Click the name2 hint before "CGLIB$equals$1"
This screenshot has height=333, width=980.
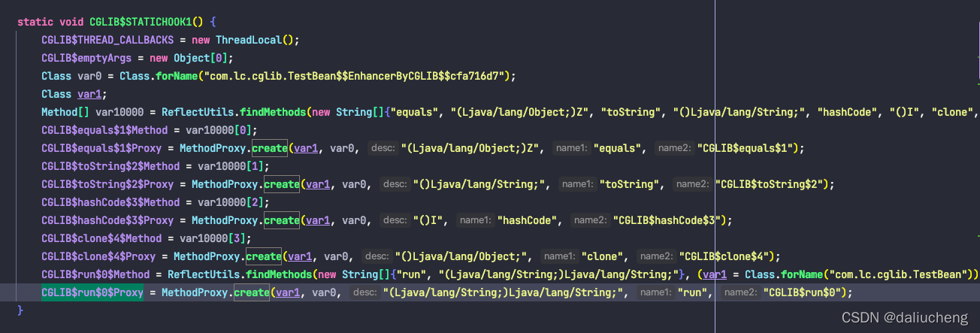[673, 148]
